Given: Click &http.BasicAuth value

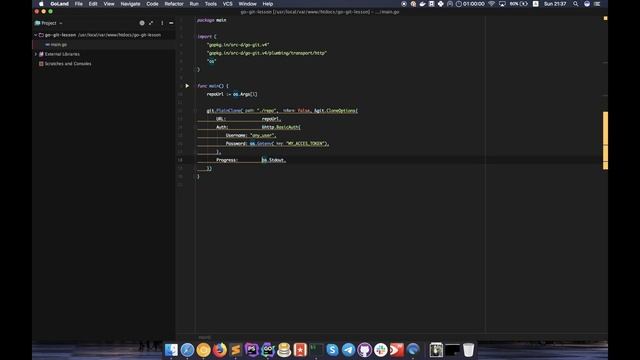Looking at the screenshot, I should 281,127.
